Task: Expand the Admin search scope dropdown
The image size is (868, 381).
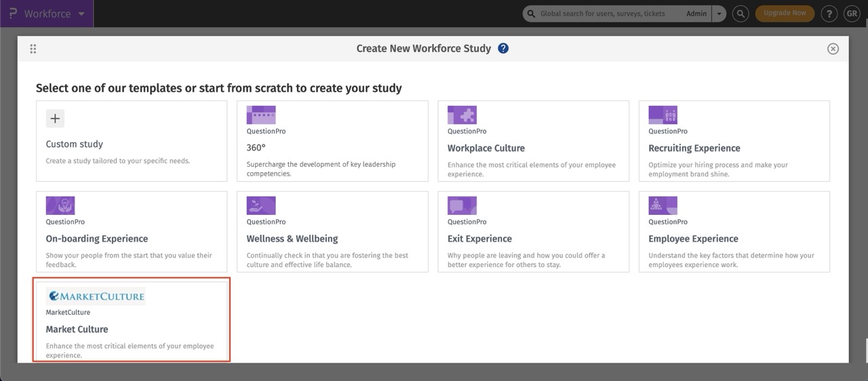Action: (719, 14)
